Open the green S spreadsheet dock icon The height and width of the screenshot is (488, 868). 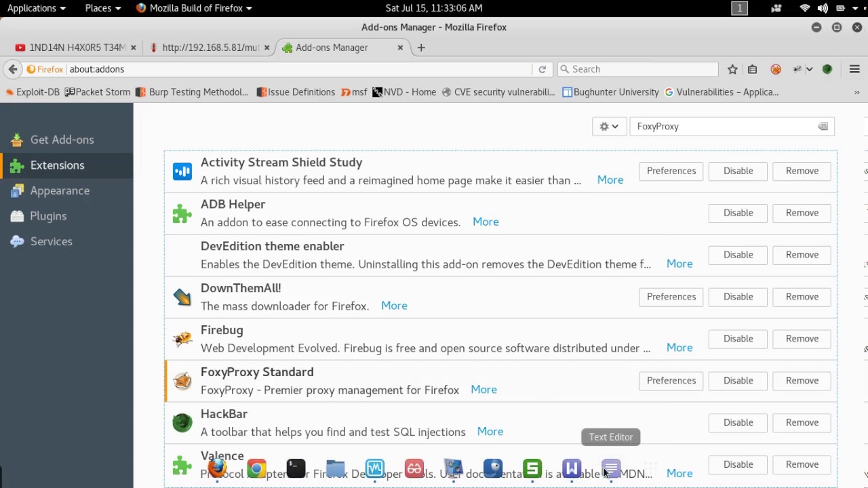(x=532, y=468)
